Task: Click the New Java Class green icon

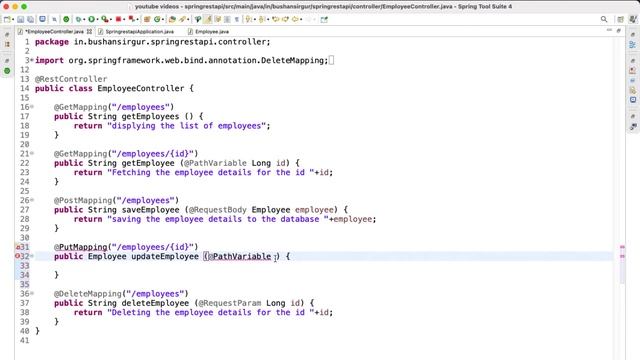Action: (157, 19)
